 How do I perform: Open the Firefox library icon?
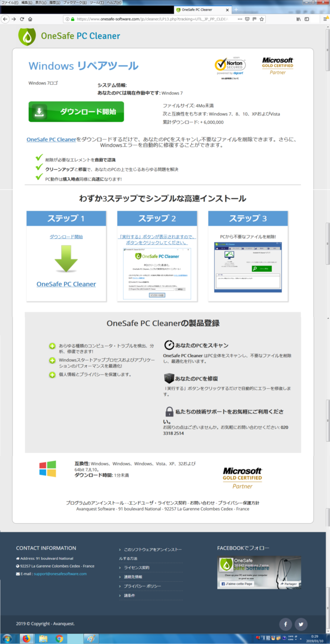pyautogui.click(x=298, y=19)
